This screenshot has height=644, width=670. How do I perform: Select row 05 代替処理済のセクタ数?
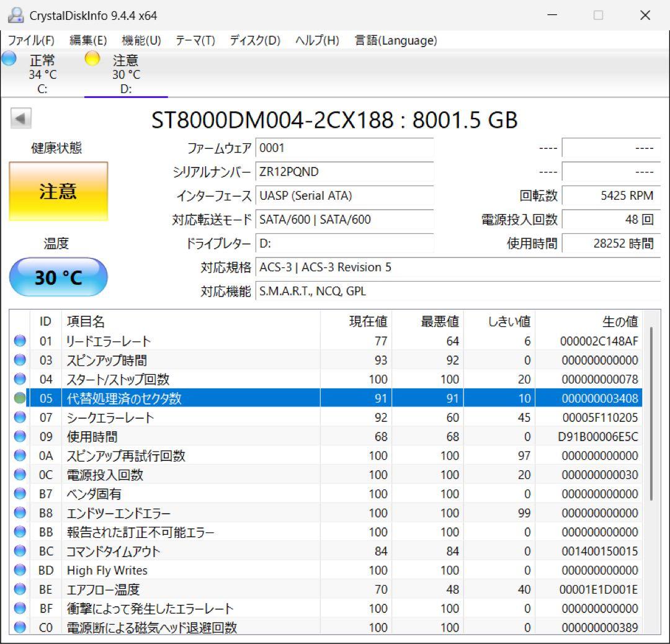pos(326,398)
